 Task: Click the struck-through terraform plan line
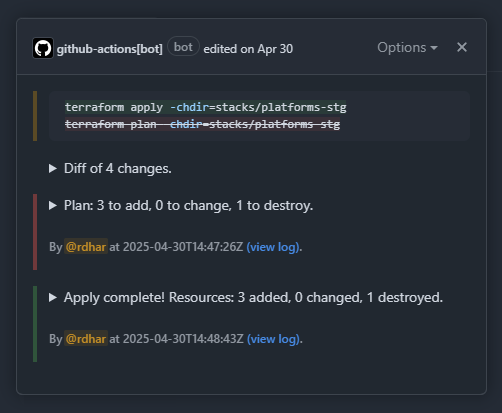point(202,124)
